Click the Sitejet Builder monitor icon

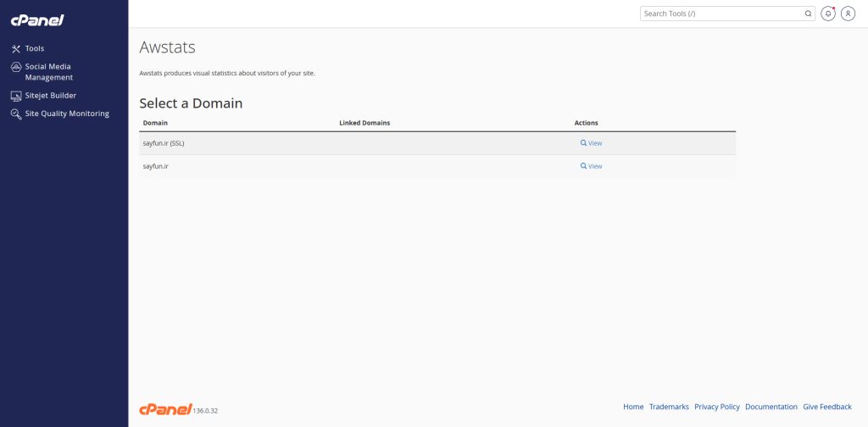tap(16, 96)
